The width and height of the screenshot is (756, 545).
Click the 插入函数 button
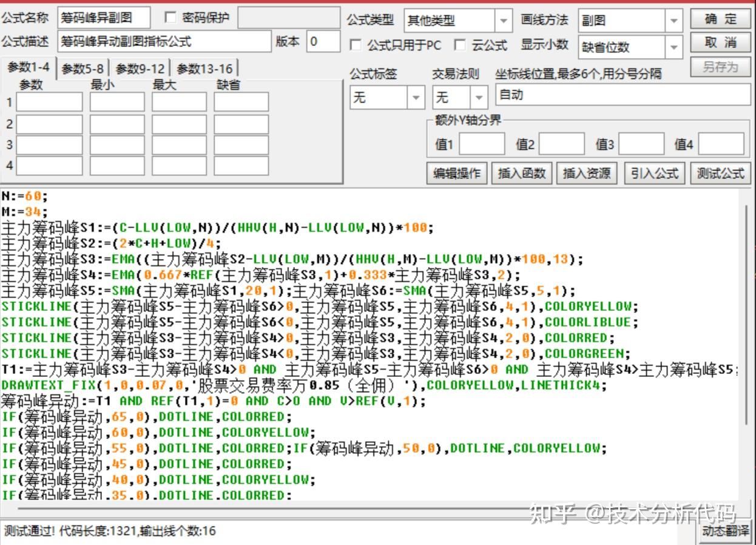click(x=521, y=173)
